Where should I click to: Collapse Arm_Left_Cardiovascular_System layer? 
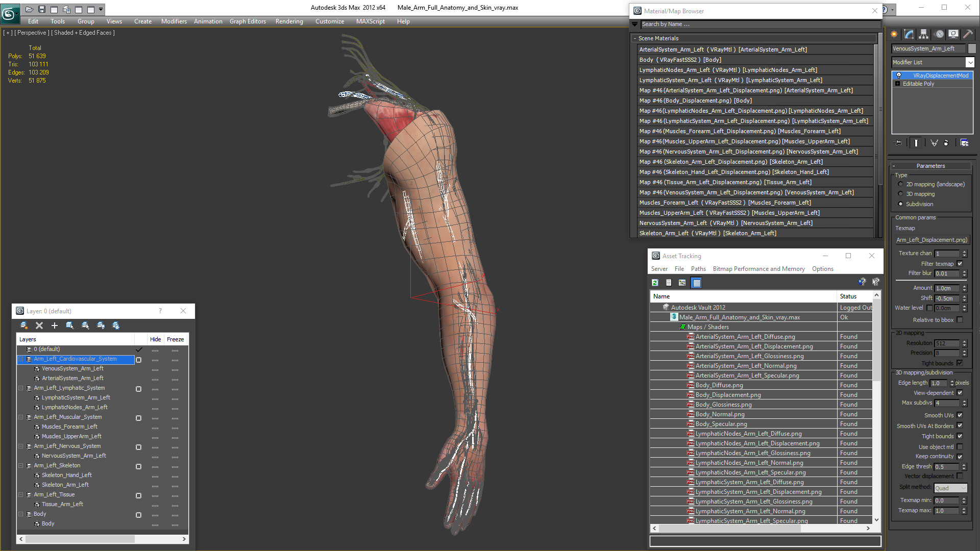point(21,359)
